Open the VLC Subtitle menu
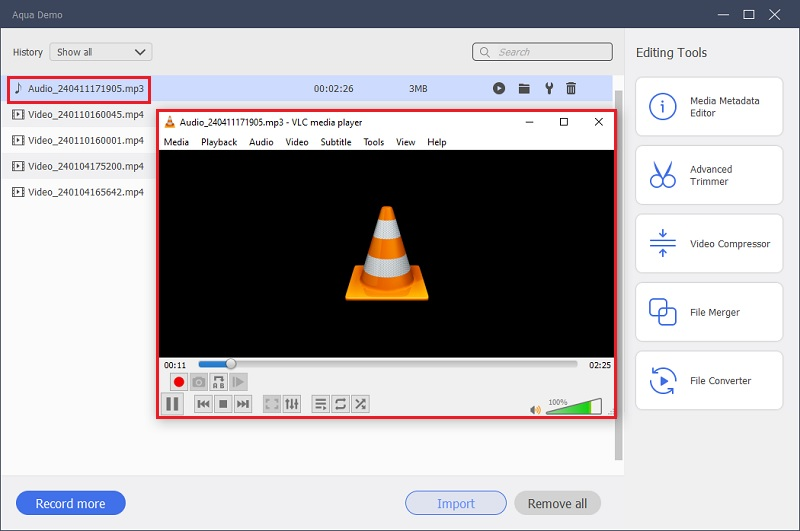800x531 pixels. (x=336, y=142)
